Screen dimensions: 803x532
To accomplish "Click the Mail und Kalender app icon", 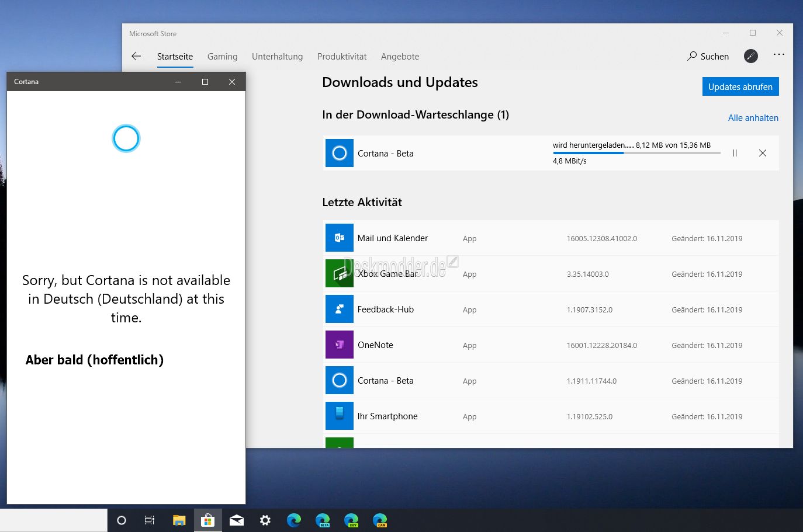I will tap(340, 238).
